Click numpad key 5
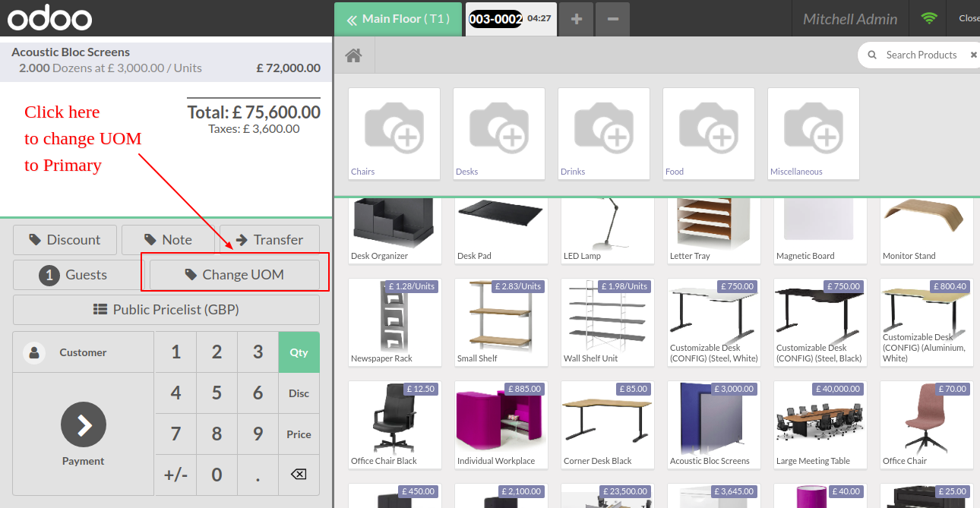This screenshot has height=508, width=980. (x=217, y=393)
